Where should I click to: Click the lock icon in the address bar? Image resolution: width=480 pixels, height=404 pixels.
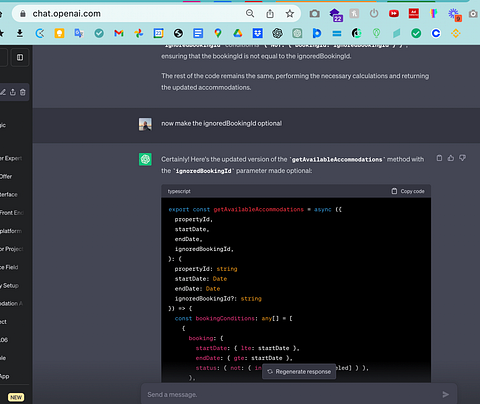23,14
